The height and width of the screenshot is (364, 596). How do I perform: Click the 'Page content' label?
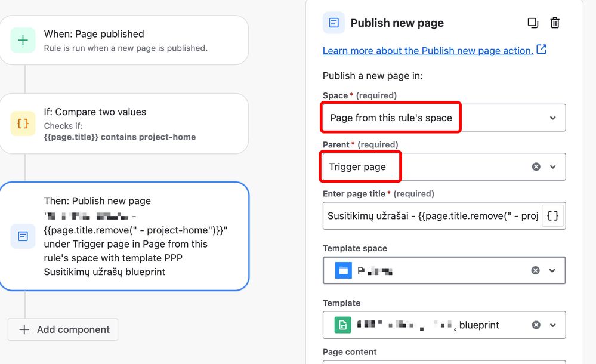click(350, 352)
